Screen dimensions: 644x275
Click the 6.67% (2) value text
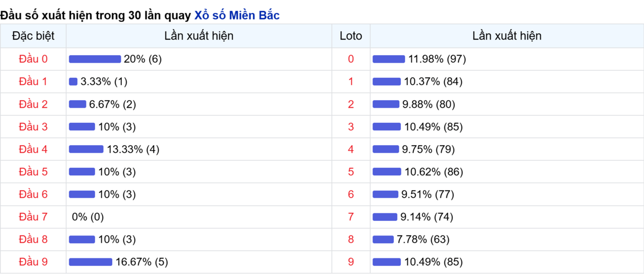click(x=113, y=105)
